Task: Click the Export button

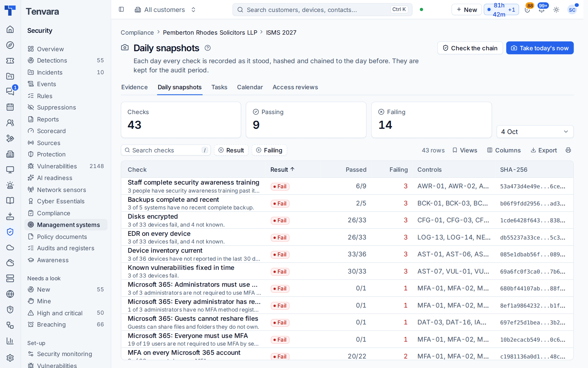Action: [x=544, y=150]
